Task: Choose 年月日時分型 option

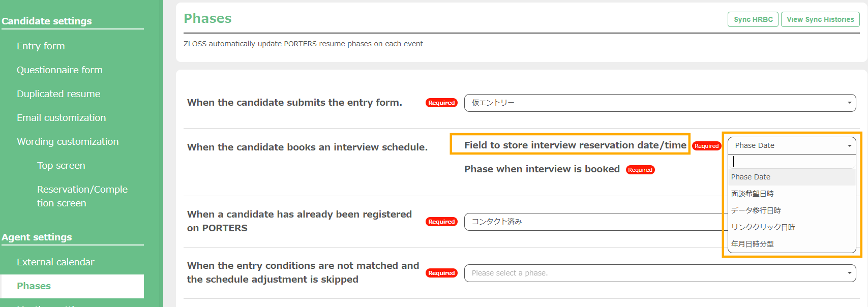Action: [x=752, y=244]
